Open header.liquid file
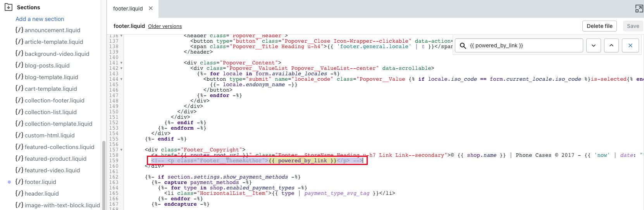This screenshot has width=644, height=210. tap(37, 193)
